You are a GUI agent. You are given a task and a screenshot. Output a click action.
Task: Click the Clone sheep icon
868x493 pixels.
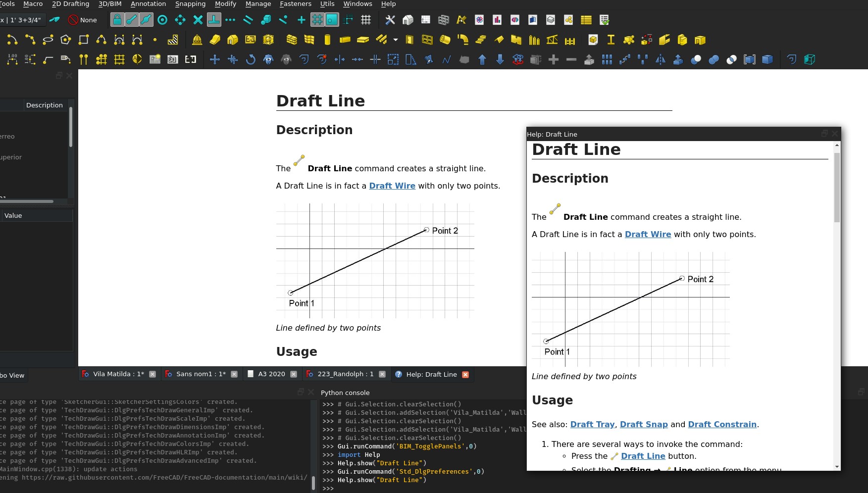coord(268,59)
